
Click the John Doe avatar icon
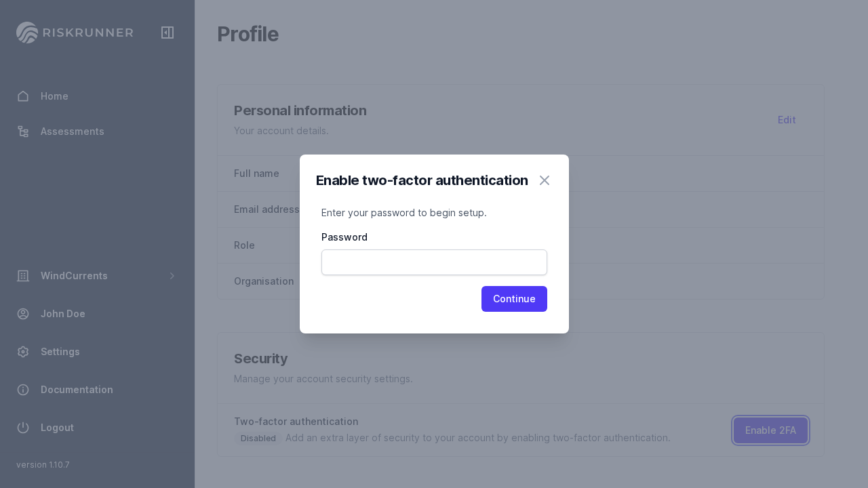[23, 314]
